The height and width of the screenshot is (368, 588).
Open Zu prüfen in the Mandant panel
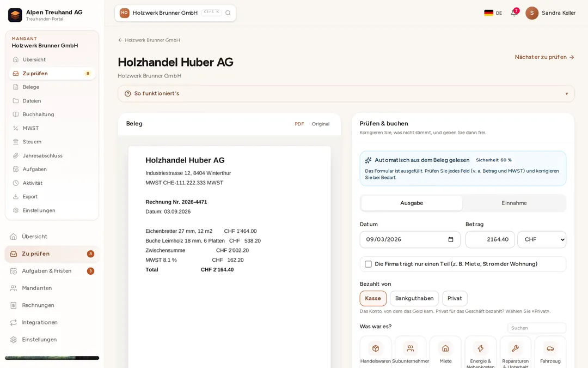tap(52, 73)
